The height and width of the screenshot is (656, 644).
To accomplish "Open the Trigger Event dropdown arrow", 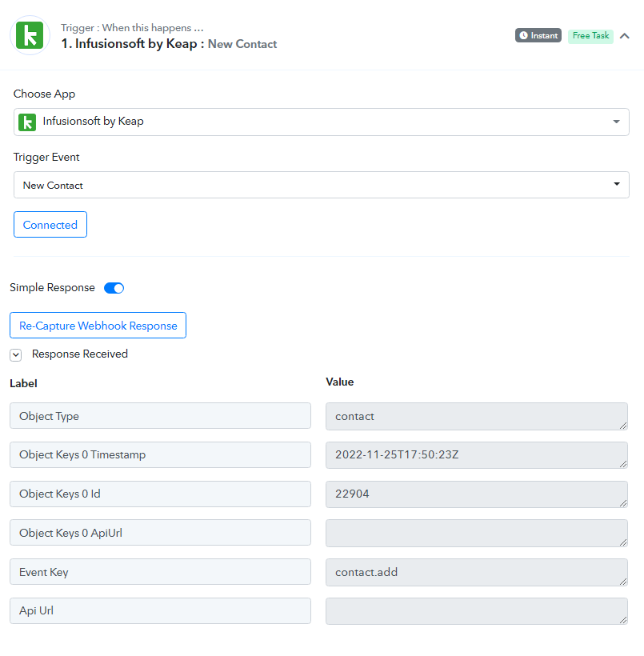I will point(616,184).
